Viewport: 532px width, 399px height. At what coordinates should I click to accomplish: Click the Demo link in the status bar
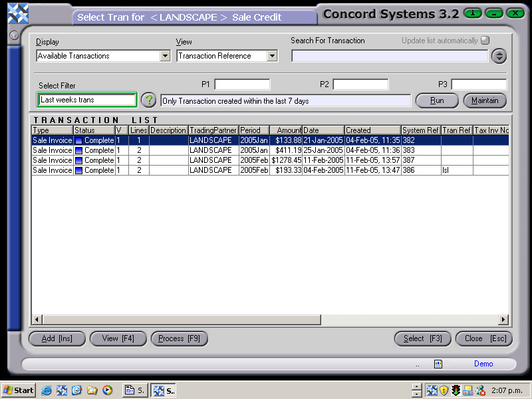pyautogui.click(x=483, y=364)
